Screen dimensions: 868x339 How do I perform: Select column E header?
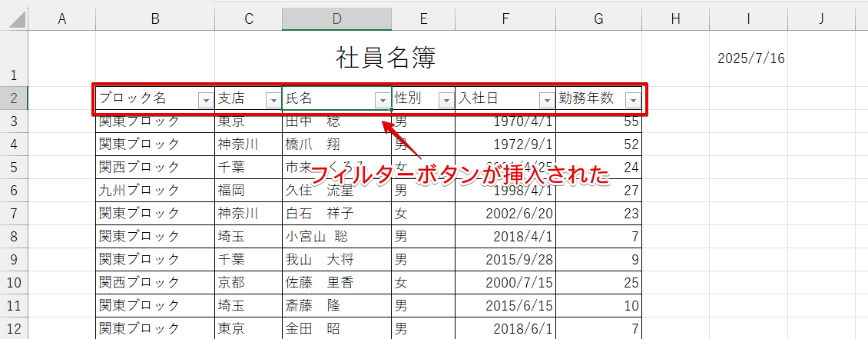tap(423, 19)
